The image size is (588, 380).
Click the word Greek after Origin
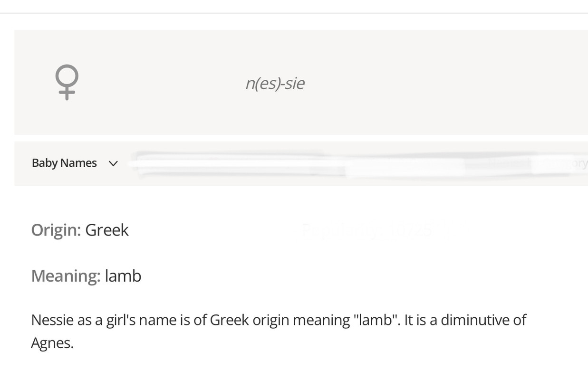(107, 230)
